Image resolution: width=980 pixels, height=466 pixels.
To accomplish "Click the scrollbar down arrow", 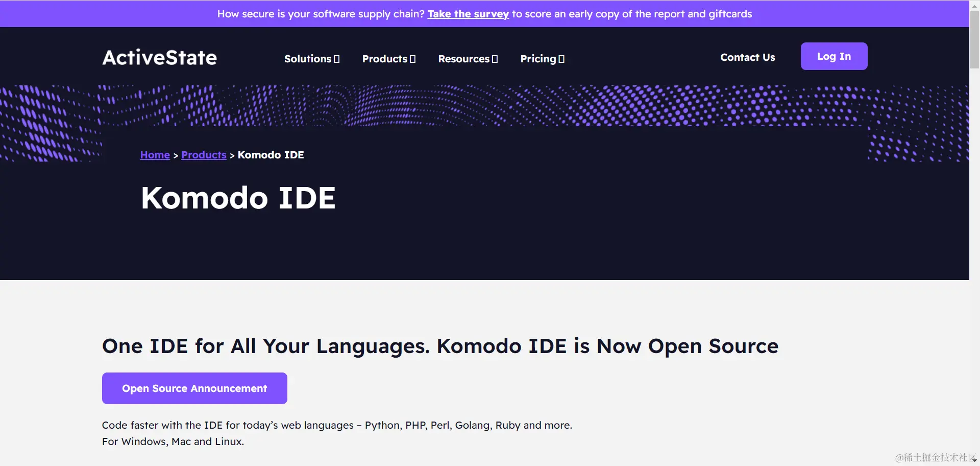I will [974, 460].
